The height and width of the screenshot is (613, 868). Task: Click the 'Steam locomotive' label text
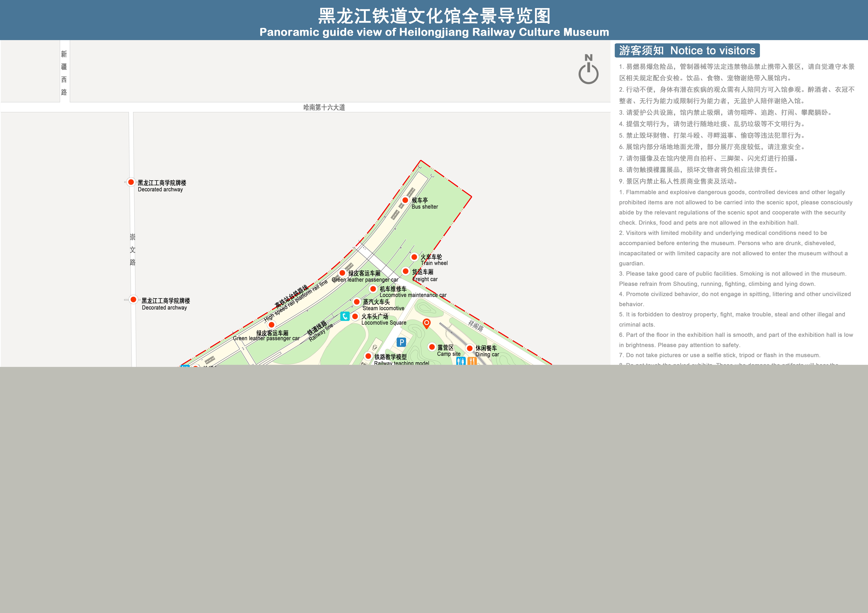click(x=383, y=308)
